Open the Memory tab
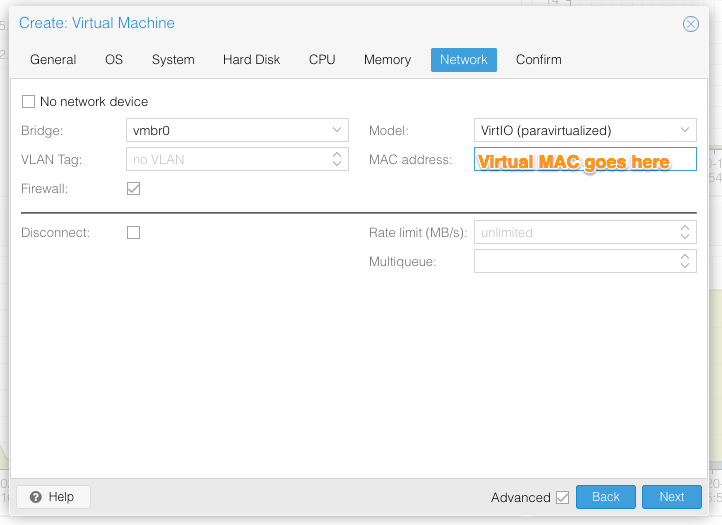 coord(387,60)
